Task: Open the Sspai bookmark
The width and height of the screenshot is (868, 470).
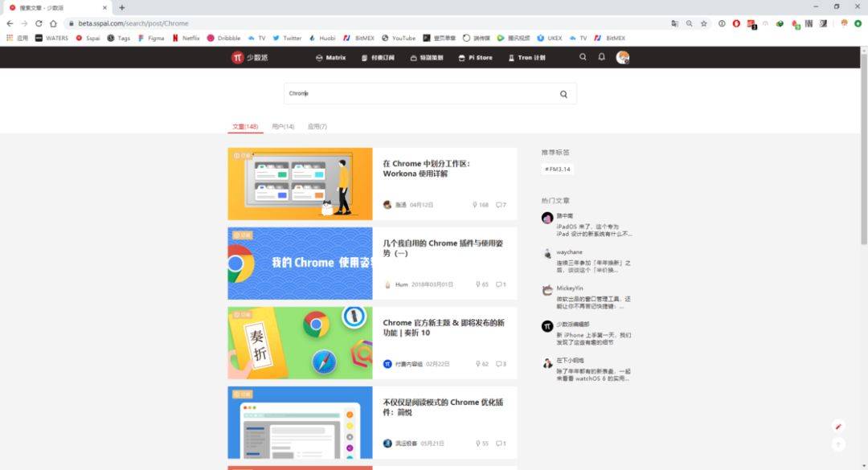Action: point(88,39)
